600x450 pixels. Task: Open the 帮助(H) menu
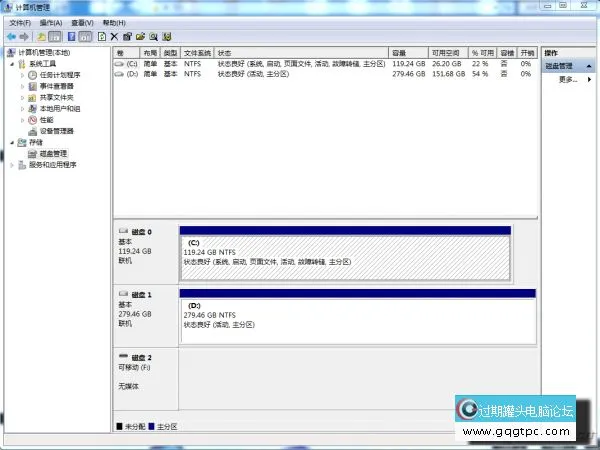coord(114,23)
